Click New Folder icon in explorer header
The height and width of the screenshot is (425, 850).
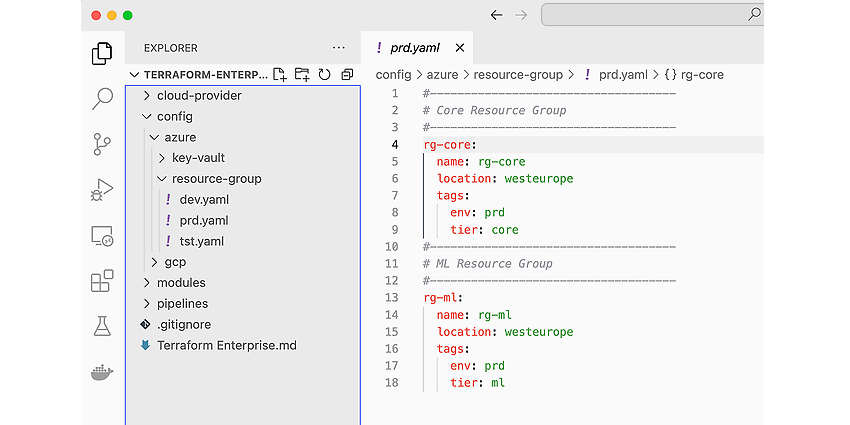pos(302,75)
